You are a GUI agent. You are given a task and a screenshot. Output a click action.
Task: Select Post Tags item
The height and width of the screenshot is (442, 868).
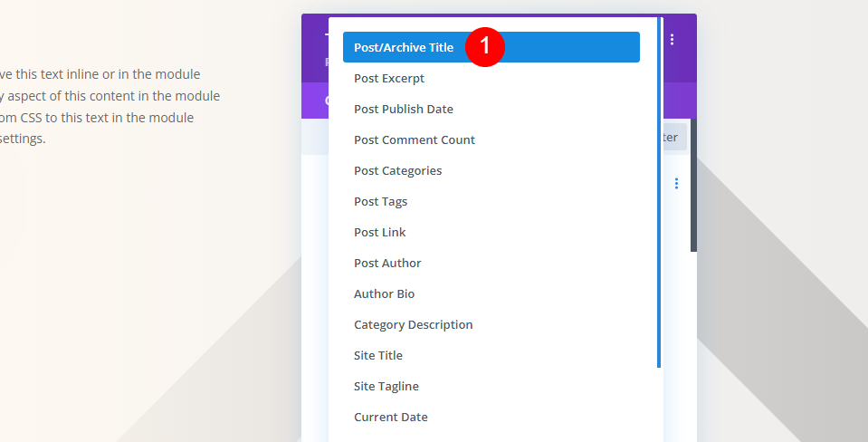tap(491, 202)
